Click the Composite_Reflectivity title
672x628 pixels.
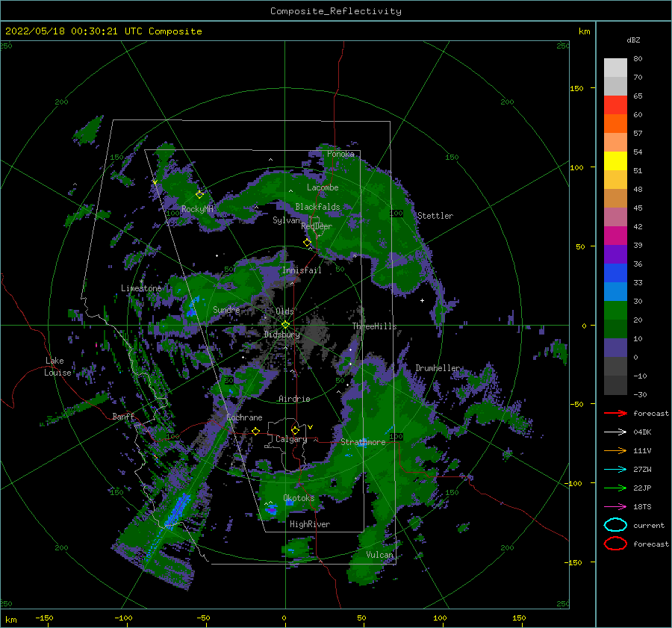(x=335, y=11)
